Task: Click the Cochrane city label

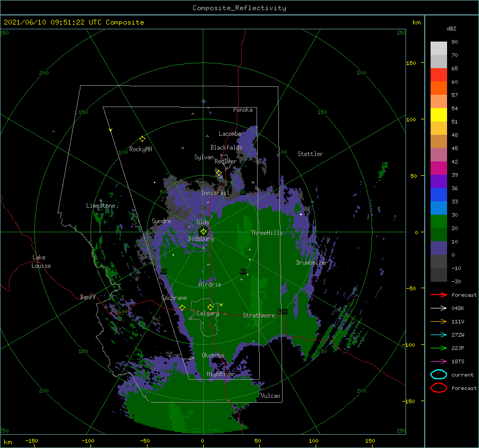Action: pos(174,298)
